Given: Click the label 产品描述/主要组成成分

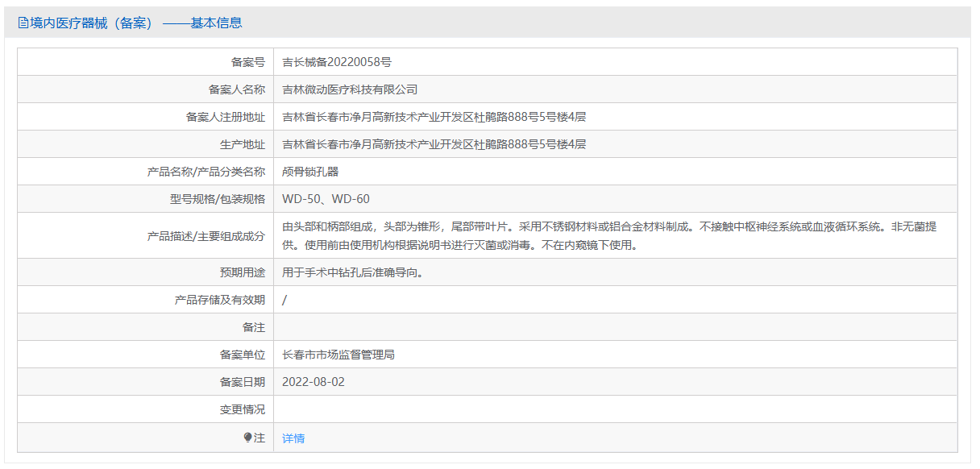Looking at the screenshot, I should (x=206, y=236).
